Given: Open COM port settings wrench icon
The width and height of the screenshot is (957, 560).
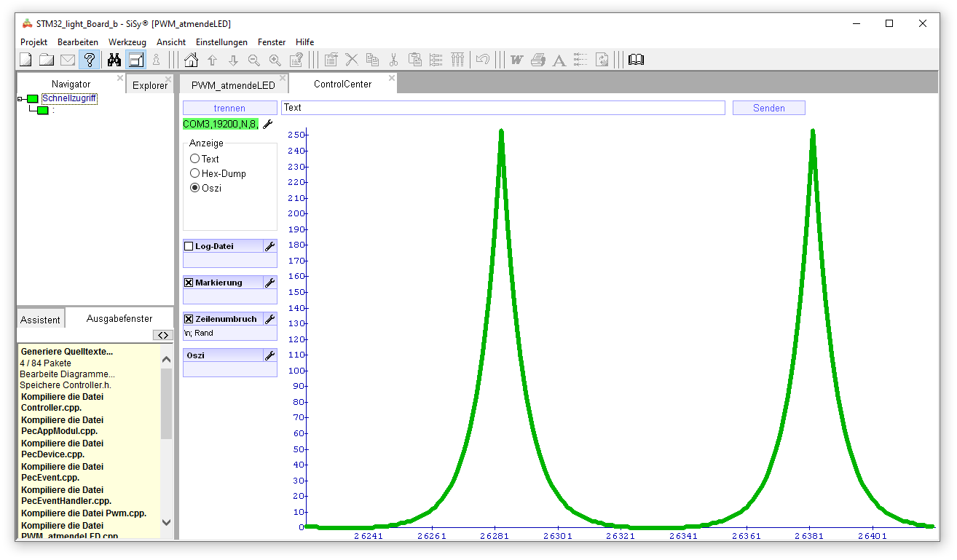Looking at the screenshot, I should [x=268, y=125].
